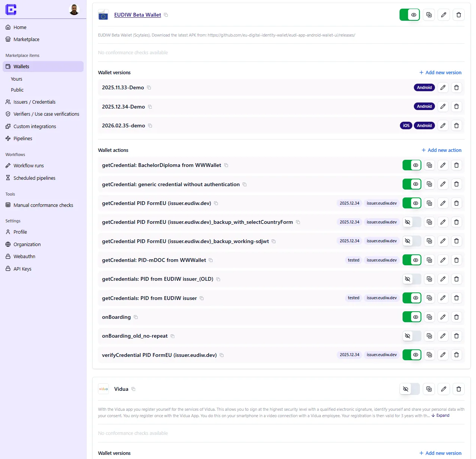Open Webauthn settings

(43, 256)
